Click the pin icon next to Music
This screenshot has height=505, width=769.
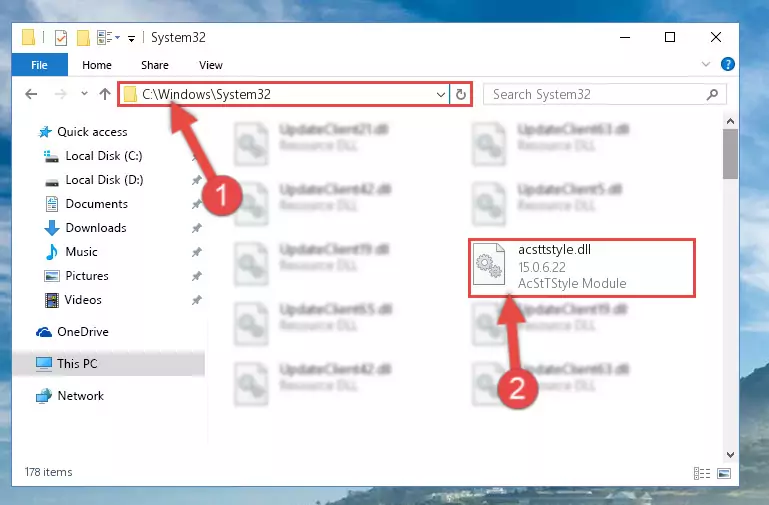[197, 252]
